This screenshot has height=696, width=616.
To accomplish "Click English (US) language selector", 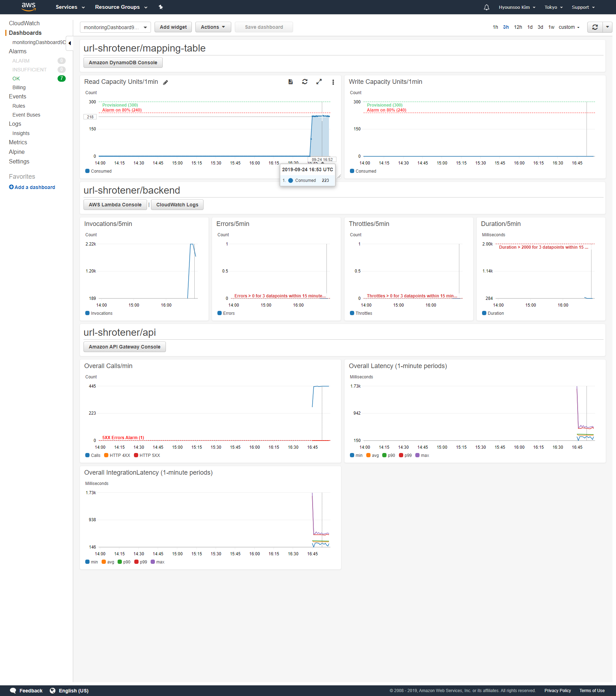I will (x=74, y=690).
